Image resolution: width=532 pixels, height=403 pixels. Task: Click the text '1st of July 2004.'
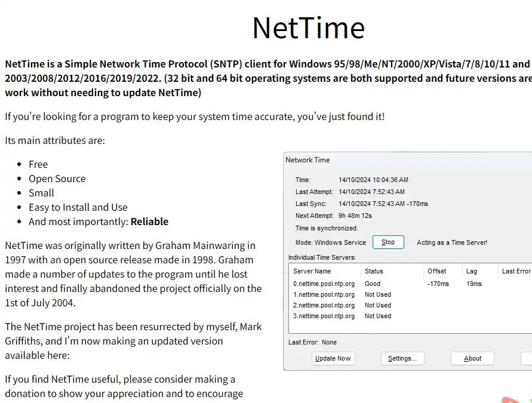40,303
